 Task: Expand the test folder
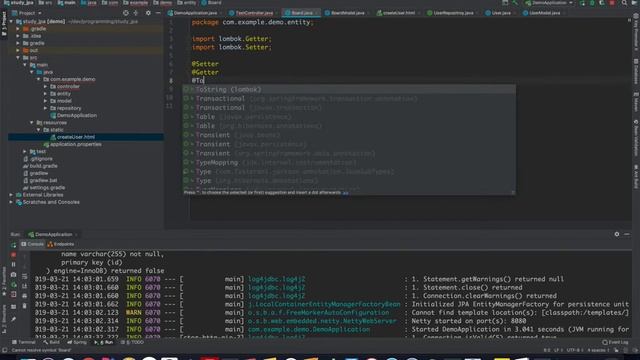25,151
